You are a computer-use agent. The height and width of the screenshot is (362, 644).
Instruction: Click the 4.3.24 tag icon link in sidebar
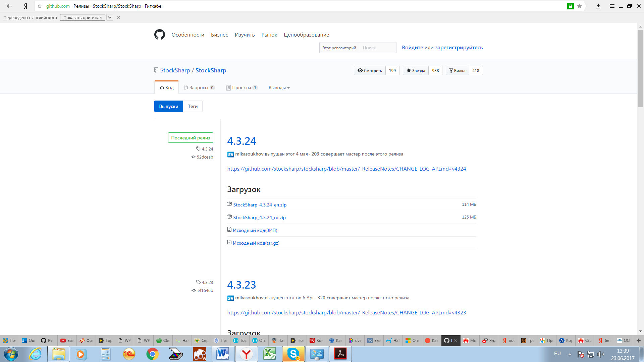coord(205,149)
